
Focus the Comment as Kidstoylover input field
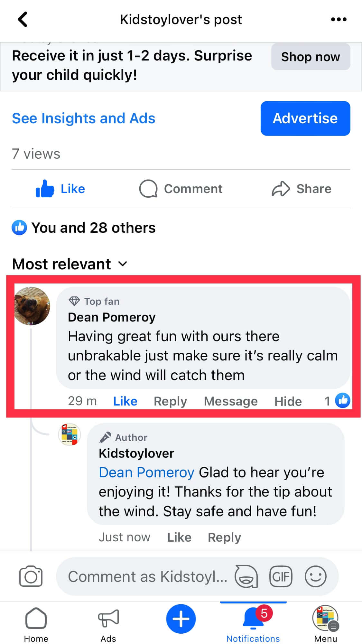point(147,576)
